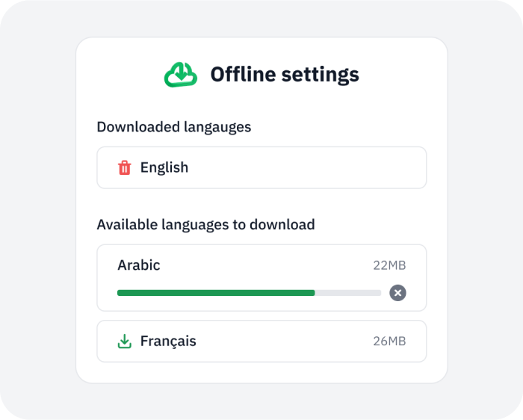523x420 pixels.
Task: Click the "Arabic" language name
Action: click(x=139, y=265)
